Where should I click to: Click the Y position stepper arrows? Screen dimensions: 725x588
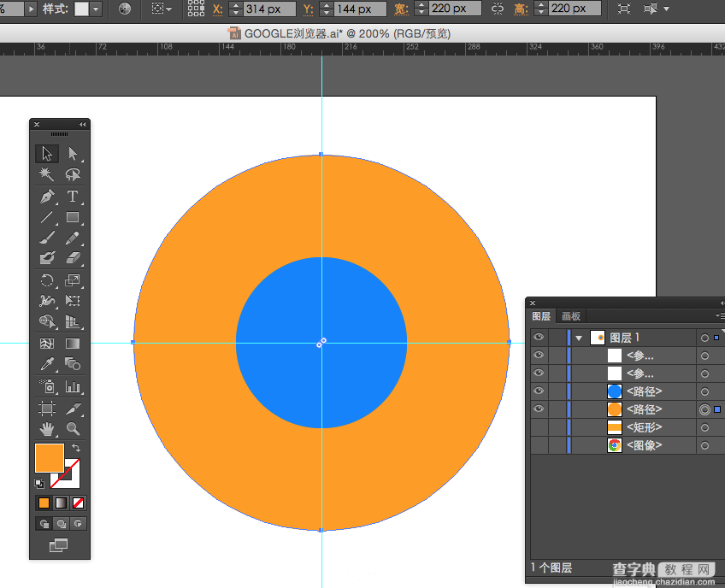[x=327, y=9]
